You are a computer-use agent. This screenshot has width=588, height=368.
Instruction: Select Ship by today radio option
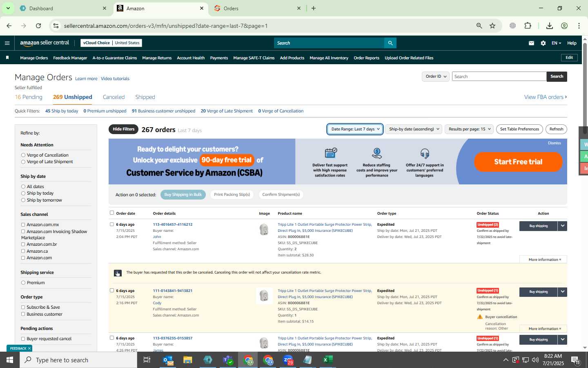(x=23, y=193)
